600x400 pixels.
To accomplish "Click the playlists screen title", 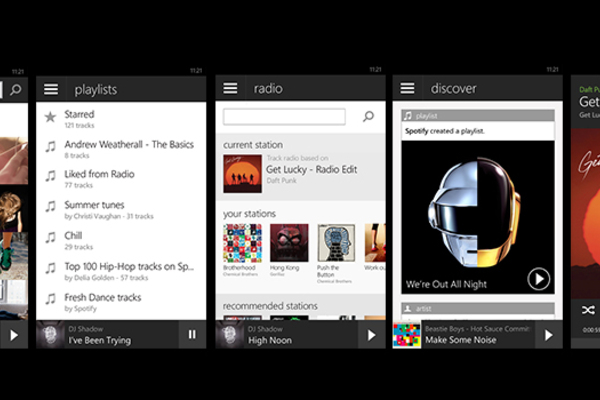I will click(x=96, y=90).
